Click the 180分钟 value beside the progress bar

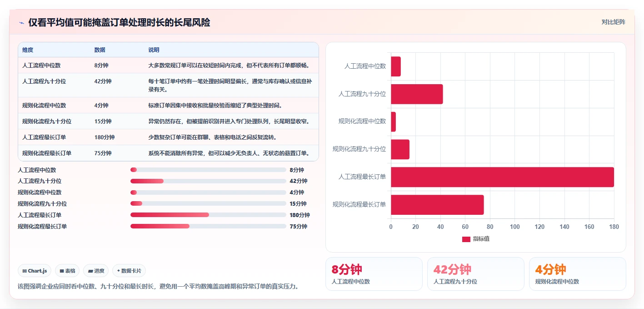(300, 215)
